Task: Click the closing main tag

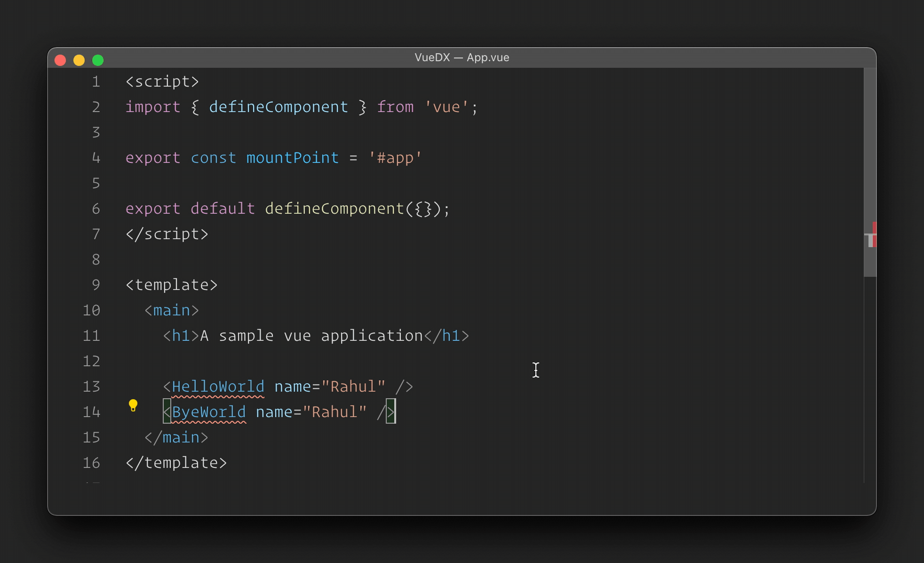Action: [x=176, y=437]
